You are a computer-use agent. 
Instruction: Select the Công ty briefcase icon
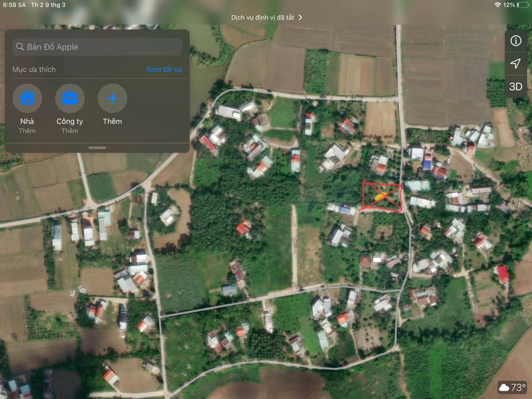tap(70, 99)
